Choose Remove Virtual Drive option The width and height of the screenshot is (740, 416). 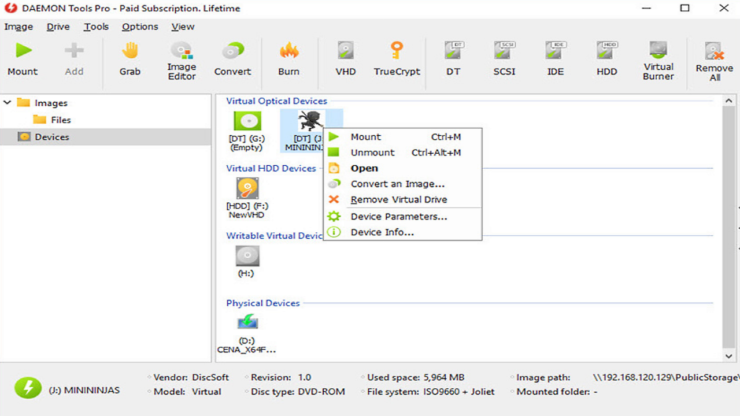[403, 199]
